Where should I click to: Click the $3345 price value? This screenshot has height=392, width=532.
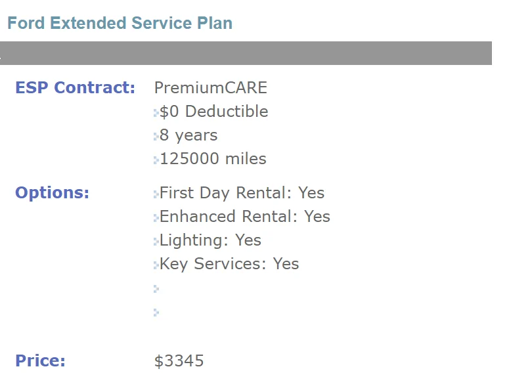[x=179, y=361]
